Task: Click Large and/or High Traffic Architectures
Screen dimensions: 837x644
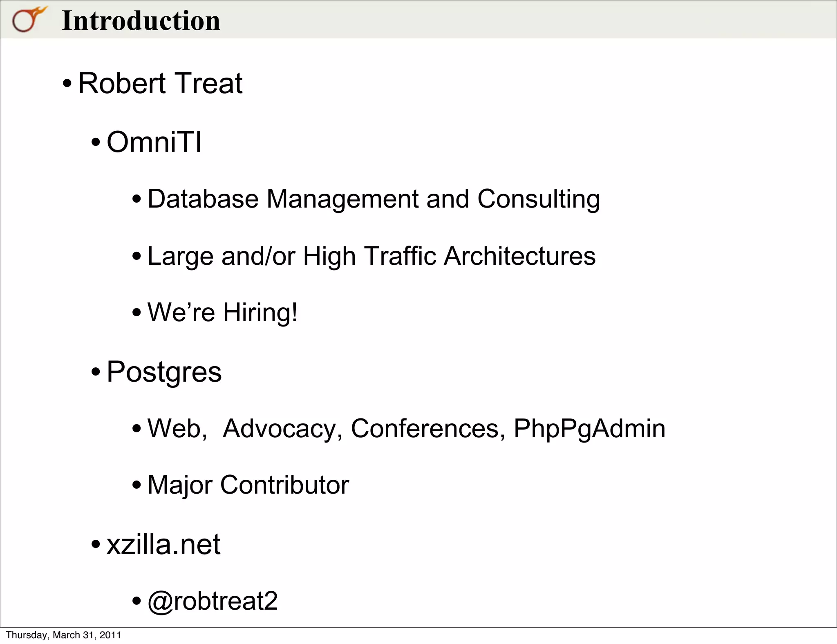Action: pos(371,256)
